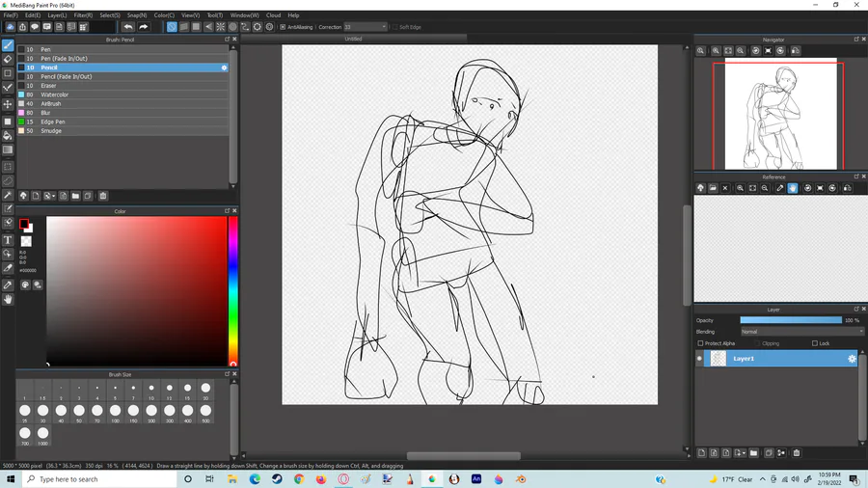The image size is (868, 488).
Task: Toggle the layer Lock checkbox
Action: coord(815,343)
